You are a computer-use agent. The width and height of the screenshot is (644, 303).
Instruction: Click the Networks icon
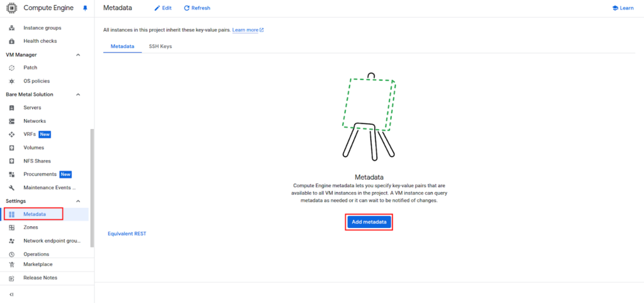(11, 122)
